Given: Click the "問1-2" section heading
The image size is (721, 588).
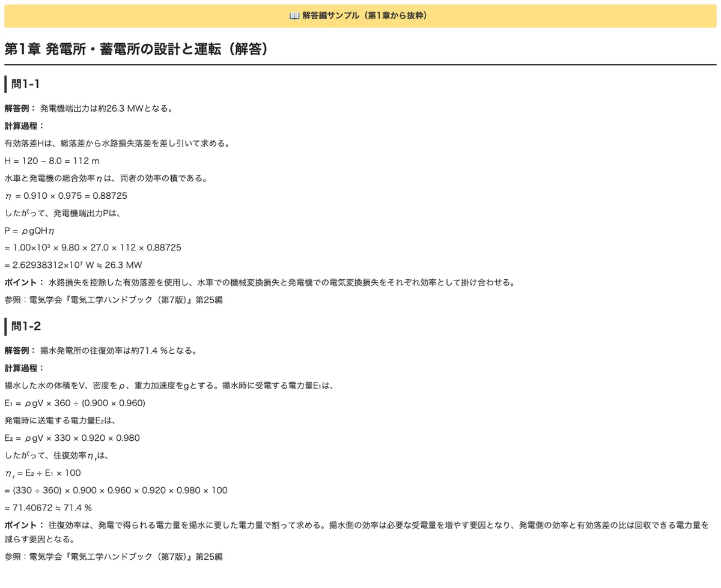Looking at the screenshot, I should coord(26,327).
